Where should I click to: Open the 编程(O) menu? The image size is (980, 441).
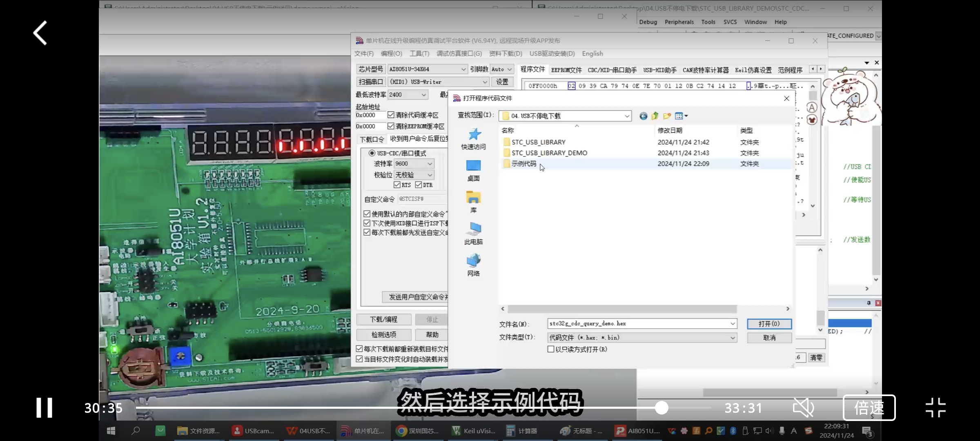[x=392, y=53]
